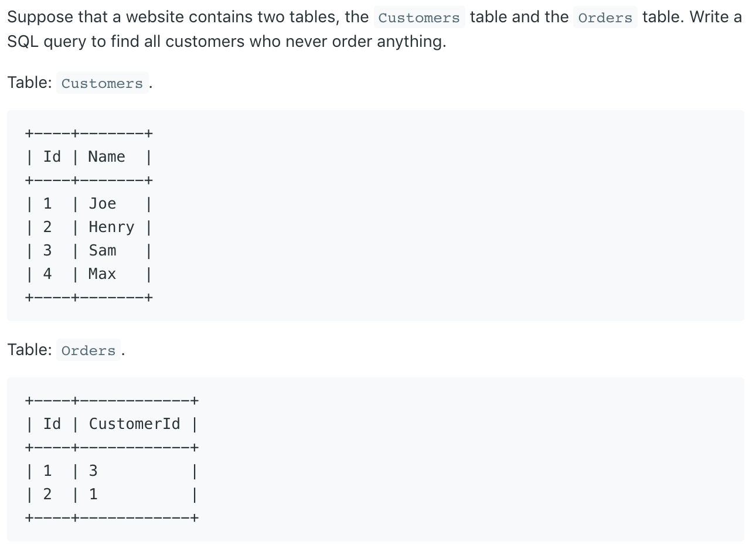Viewport: 756px width, 552px height.
Task: Click Id value 2 in Orders table
Action: tap(47, 494)
